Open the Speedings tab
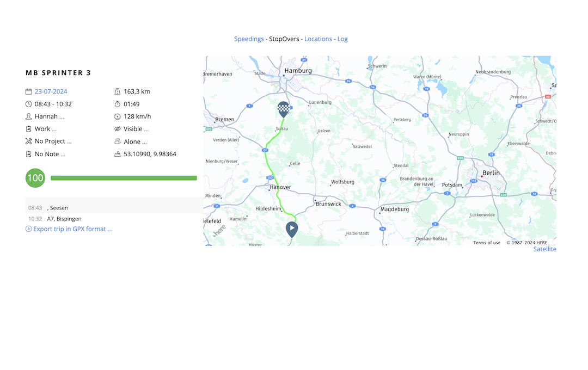The width and height of the screenshot is (588, 370). [249, 39]
